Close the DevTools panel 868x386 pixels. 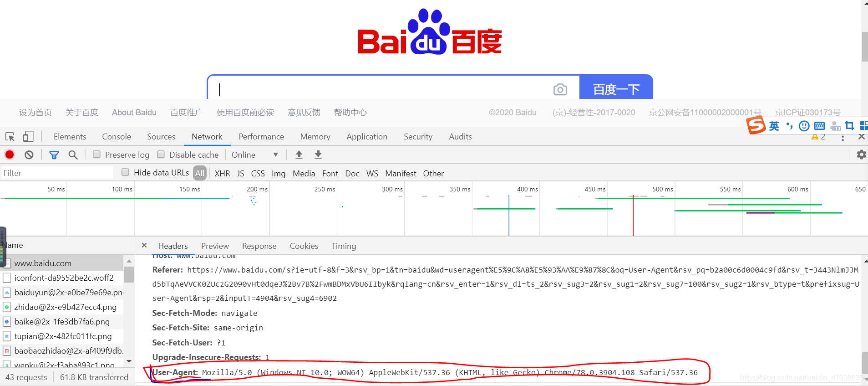pos(862,137)
